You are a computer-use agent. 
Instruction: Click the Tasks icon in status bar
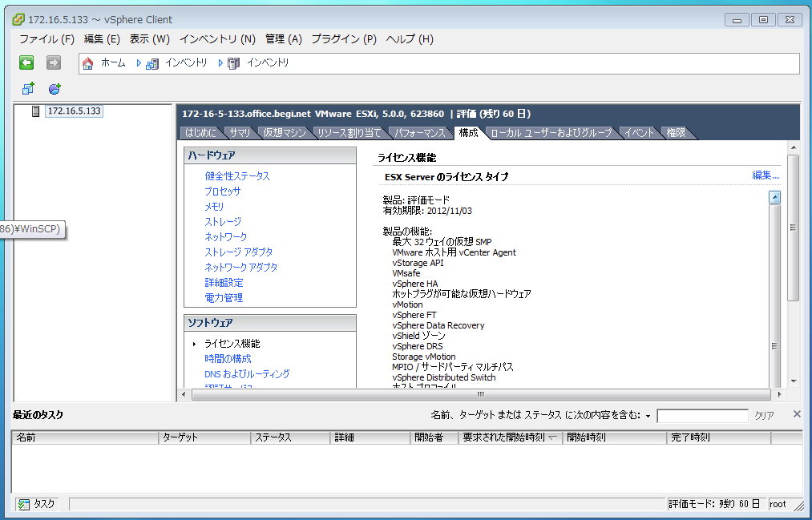pyautogui.click(x=24, y=504)
